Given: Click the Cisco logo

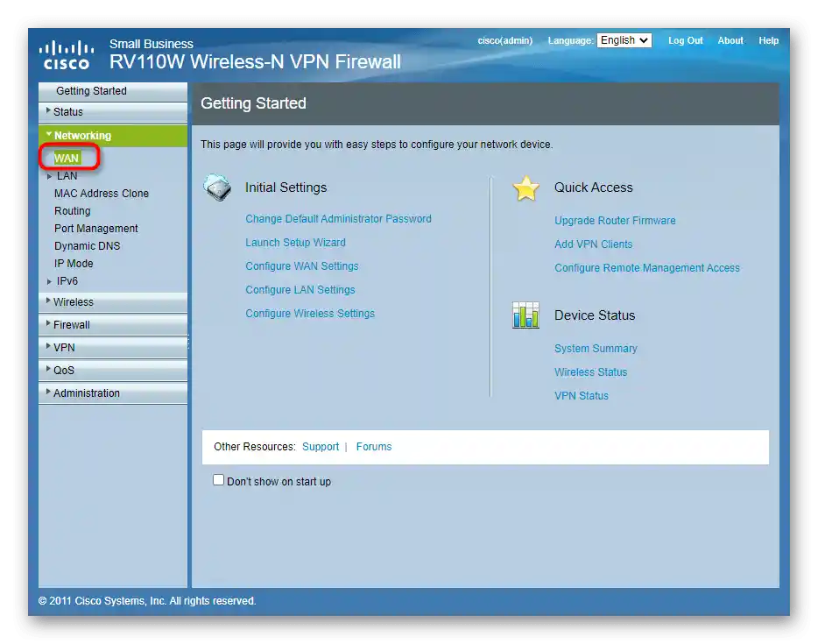Looking at the screenshot, I should pyautogui.click(x=67, y=55).
